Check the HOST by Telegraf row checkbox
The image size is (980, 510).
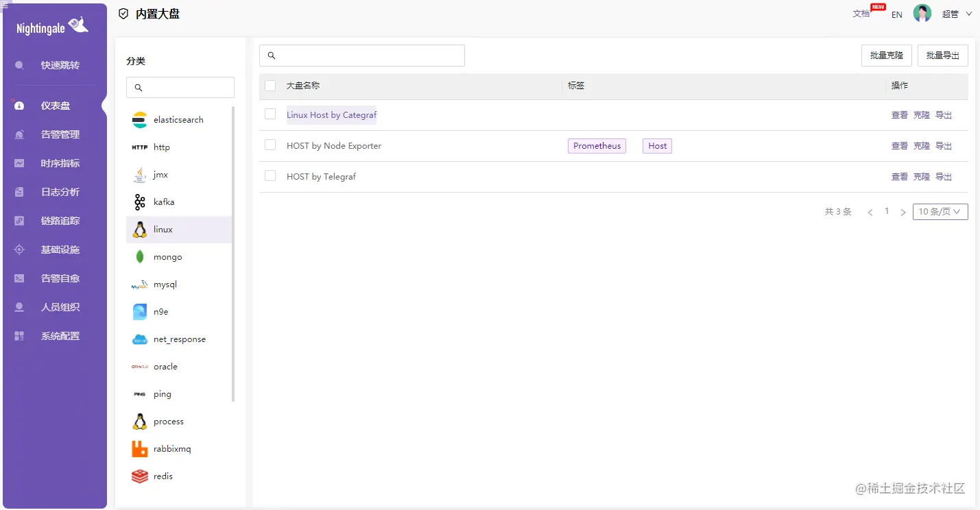coord(270,175)
